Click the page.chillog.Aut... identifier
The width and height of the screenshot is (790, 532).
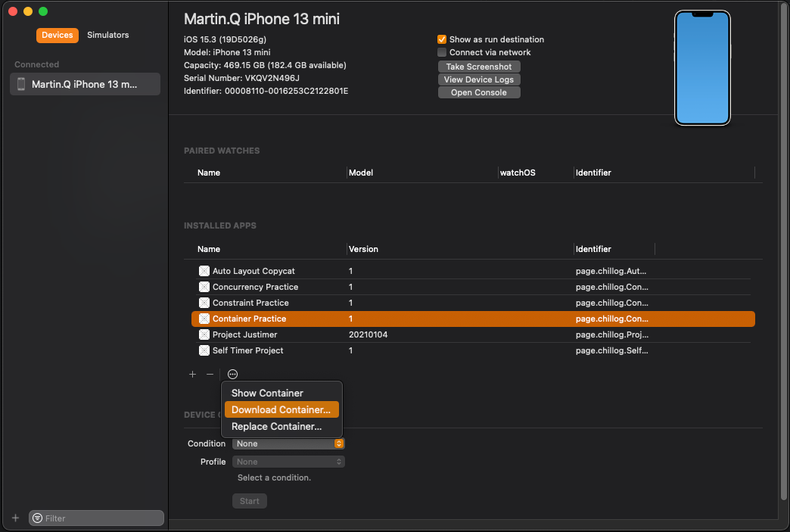(x=611, y=271)
